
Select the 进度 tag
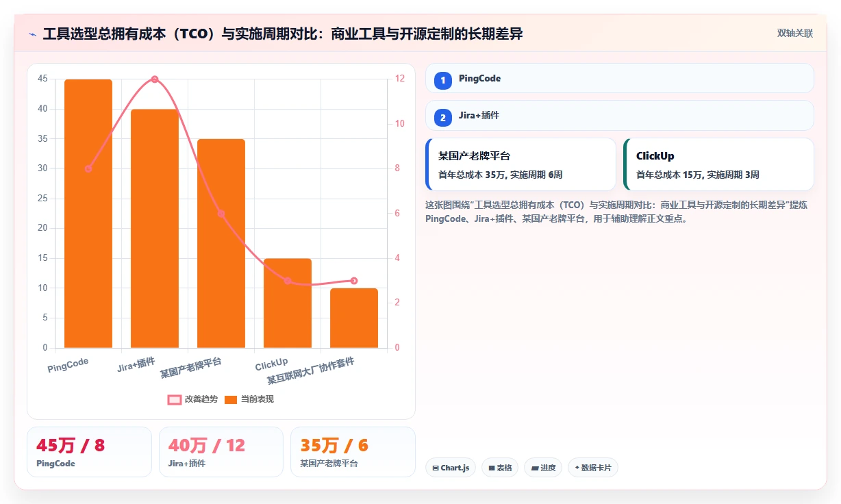click(x=543, y=468)
